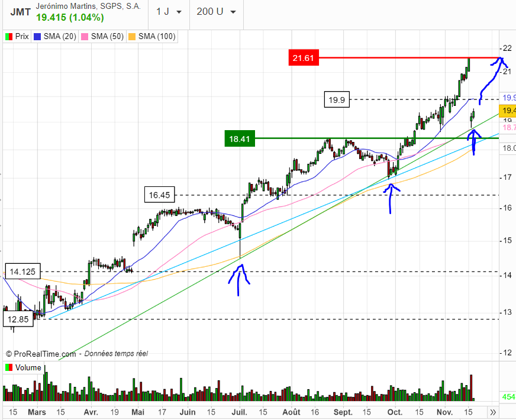The width and height of the screenshot is (516, 420).
Task: Click the Juin date axis label
Action: [x=188, y=412]
